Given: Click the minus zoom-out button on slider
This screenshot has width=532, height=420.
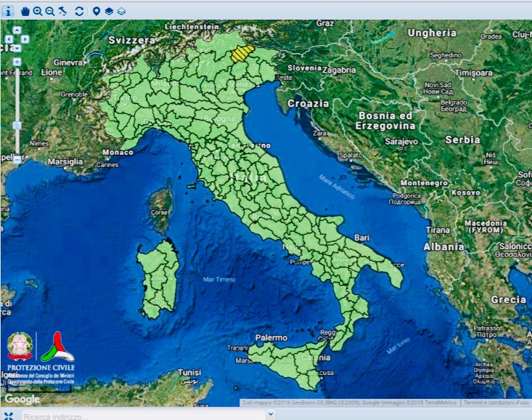Looking at the screenshot, I should point(17,159).
